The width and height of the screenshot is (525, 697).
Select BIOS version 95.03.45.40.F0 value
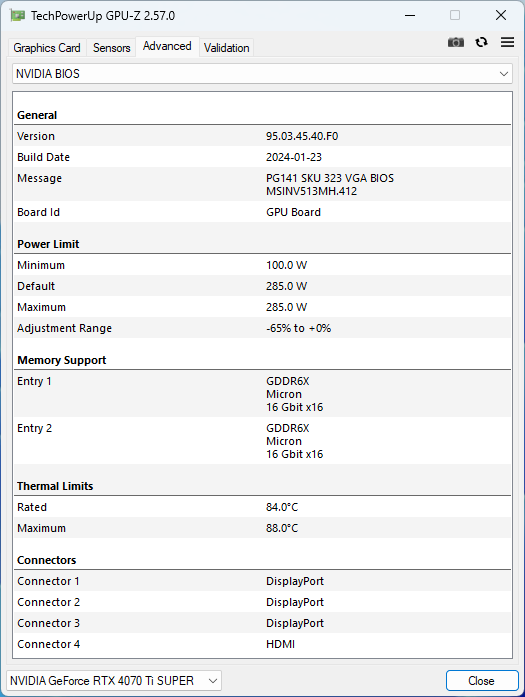tap(302, 136)
